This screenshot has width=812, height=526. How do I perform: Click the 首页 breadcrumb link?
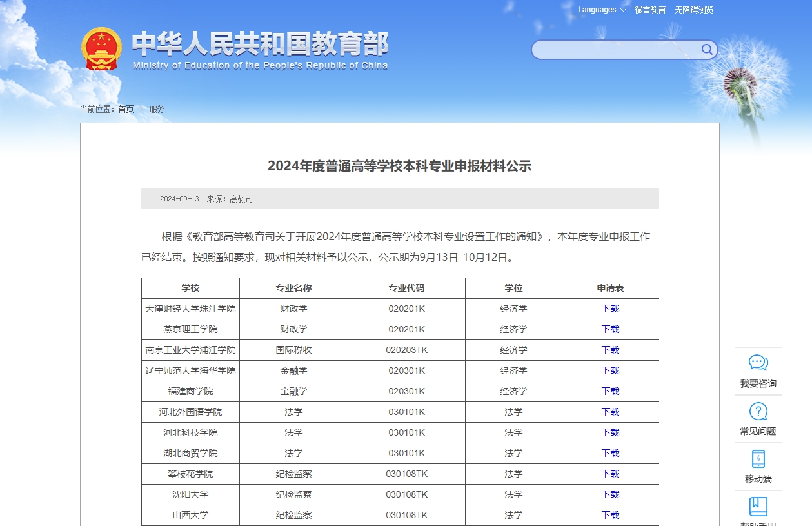[x=124, y=109]
